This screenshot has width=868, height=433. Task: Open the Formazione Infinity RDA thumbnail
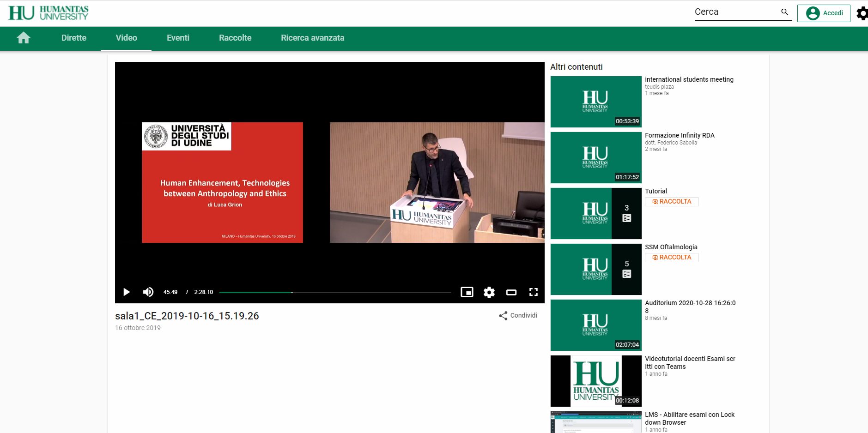[596, 157]
